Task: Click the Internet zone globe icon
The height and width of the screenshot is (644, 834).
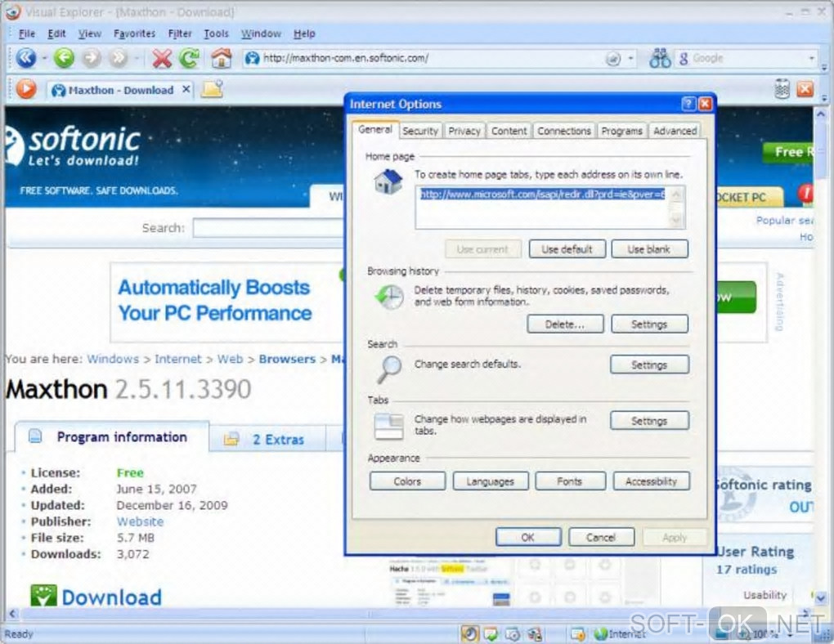Action: point(601,634)
